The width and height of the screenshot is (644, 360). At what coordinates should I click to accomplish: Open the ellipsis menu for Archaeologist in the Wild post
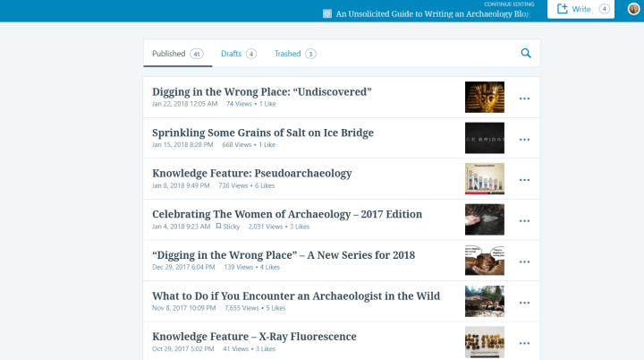(524, 303)
